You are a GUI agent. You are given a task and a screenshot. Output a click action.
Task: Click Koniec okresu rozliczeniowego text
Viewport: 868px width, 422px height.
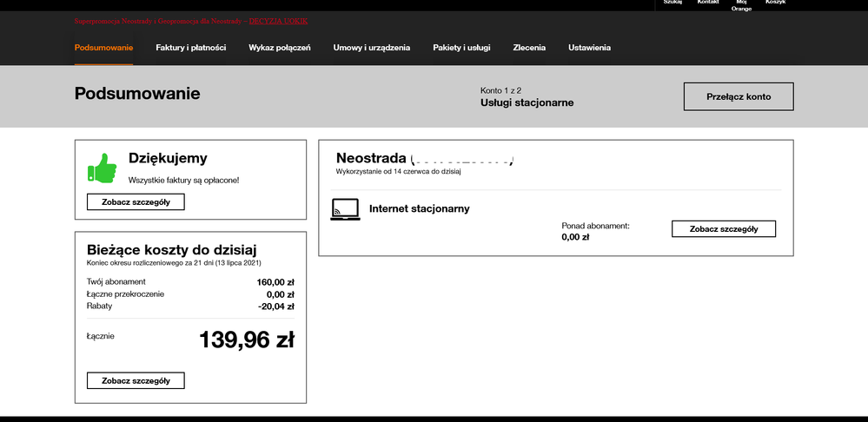[174, 263]
